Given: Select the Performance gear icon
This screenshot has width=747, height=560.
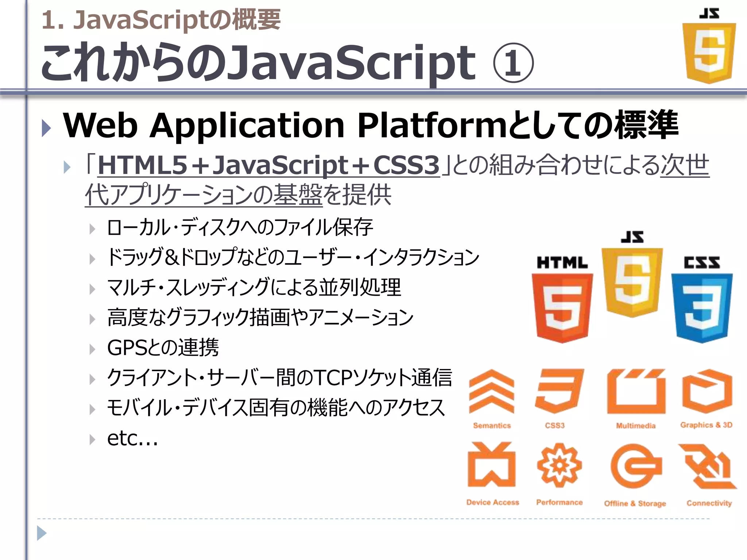Looking at the screenshot, I should tap(559, 465).
